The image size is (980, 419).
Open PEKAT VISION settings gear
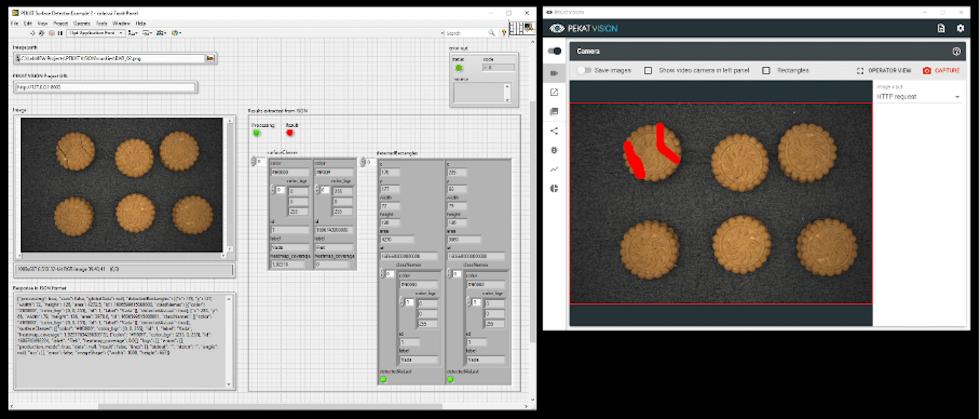click(960, 29)
